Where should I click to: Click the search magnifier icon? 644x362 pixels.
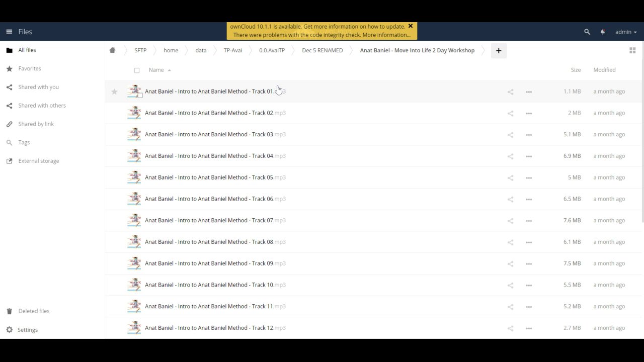pyautogui.click(x=587, y=32)
